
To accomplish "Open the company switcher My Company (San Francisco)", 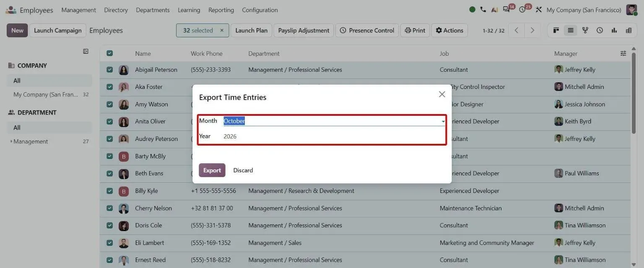I will click(584, 10).
